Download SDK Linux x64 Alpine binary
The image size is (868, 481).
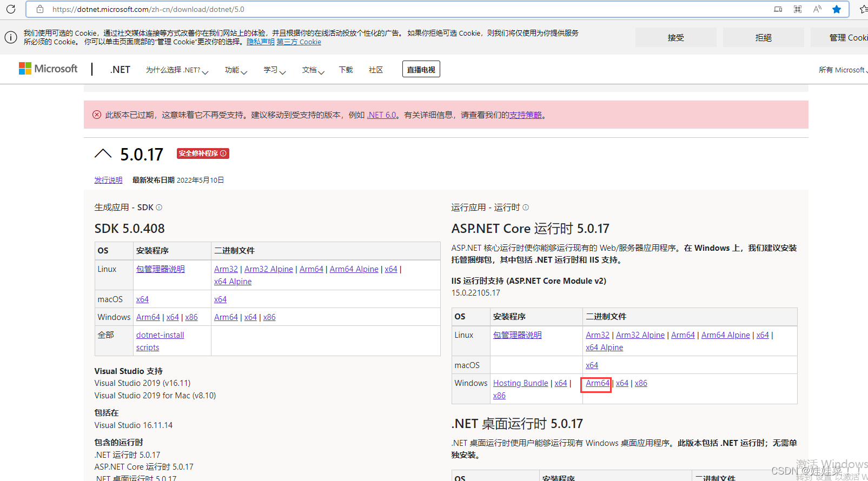pyautogui.click(x=233, y=282)
